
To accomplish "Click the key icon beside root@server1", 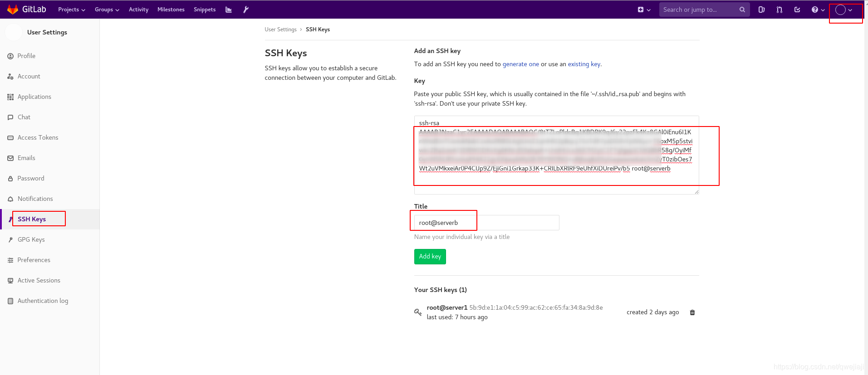I will coord(418,312).
